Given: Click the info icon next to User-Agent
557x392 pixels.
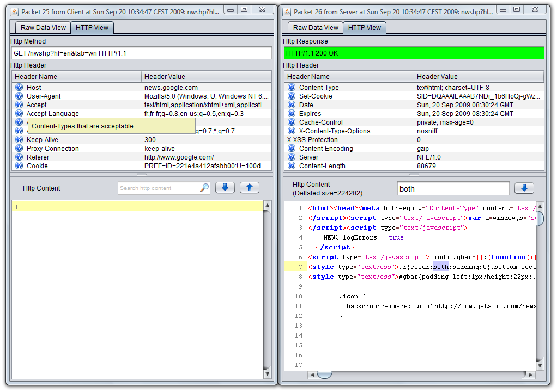Looking at the screenshot, I should pos(19,96).
